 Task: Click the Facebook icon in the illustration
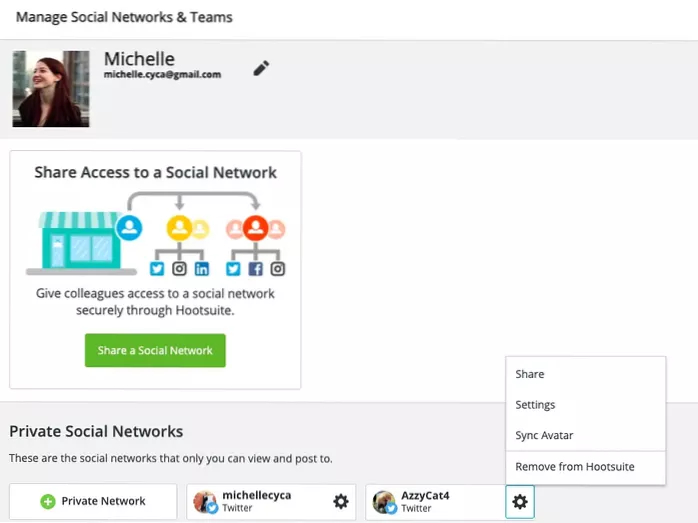click(x=255, y=269)
